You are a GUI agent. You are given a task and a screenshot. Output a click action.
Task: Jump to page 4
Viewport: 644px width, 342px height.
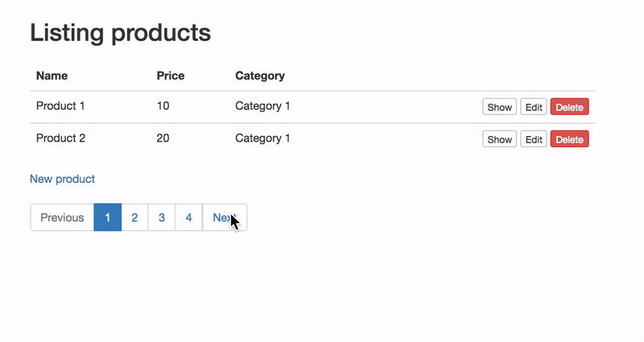click(188, 217)
